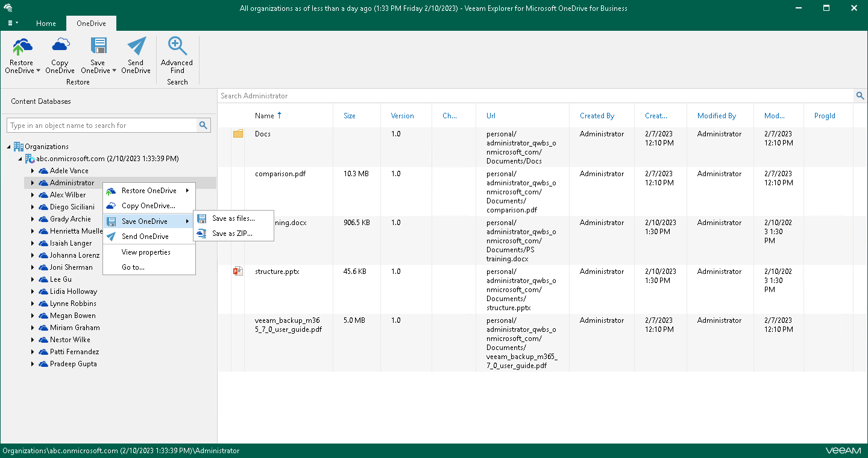Select the Patti Fernandez tree item

[x=75, y=352]
